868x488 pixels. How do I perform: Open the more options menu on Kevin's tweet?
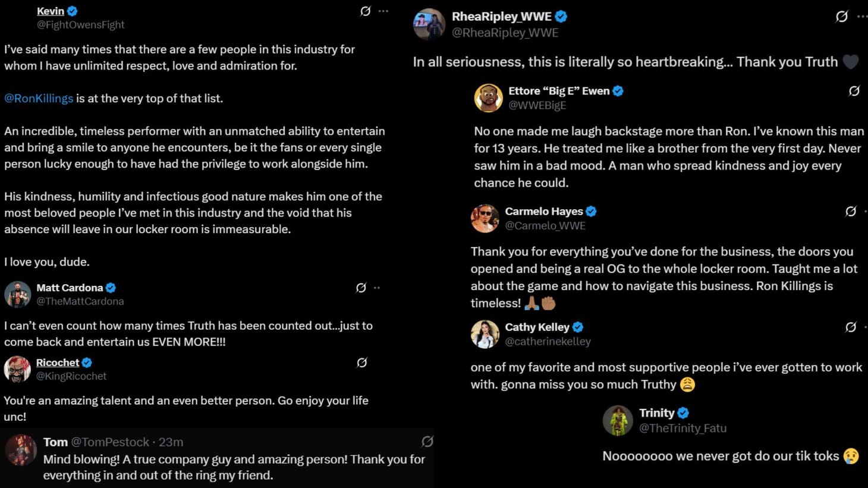383,11
